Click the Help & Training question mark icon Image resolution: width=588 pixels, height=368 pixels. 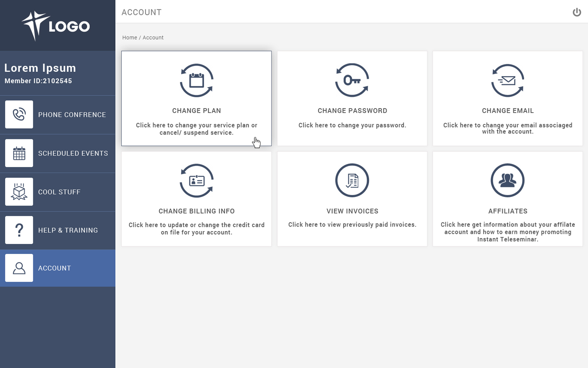point(19,230)
